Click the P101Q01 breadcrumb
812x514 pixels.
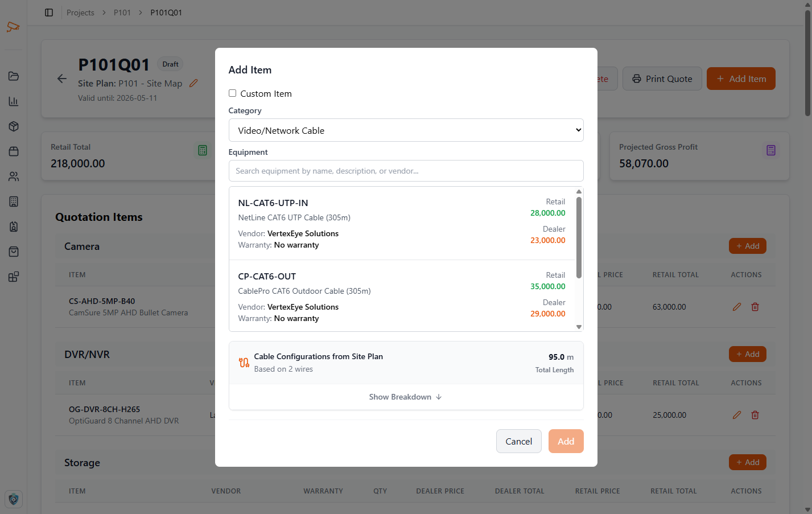(166, 13)
